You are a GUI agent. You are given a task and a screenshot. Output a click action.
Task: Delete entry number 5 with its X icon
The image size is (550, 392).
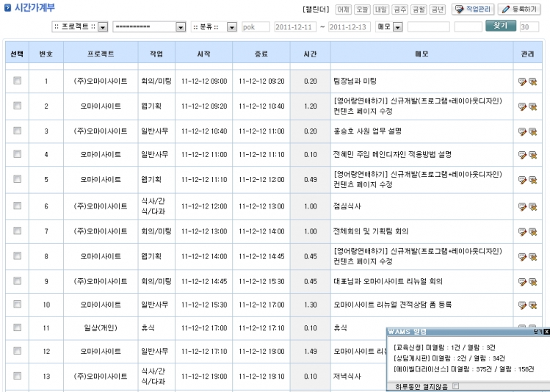click(532, 180)
